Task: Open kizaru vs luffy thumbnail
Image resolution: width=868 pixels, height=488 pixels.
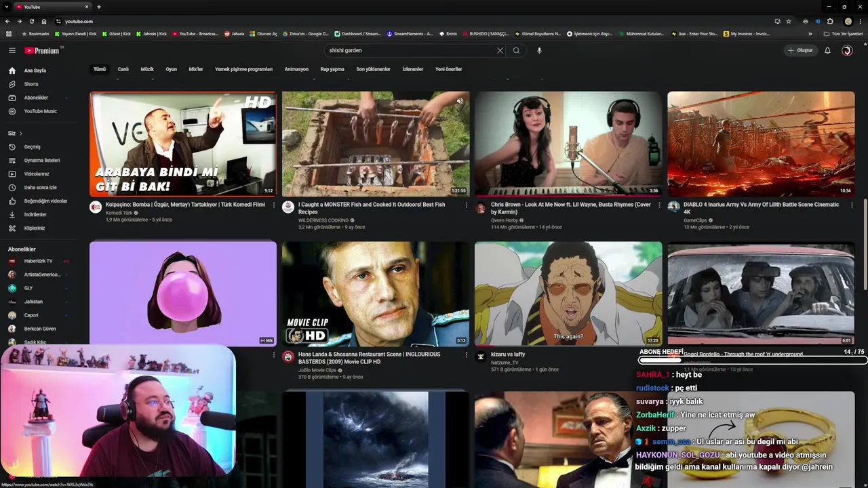Action: click(568, 294)
